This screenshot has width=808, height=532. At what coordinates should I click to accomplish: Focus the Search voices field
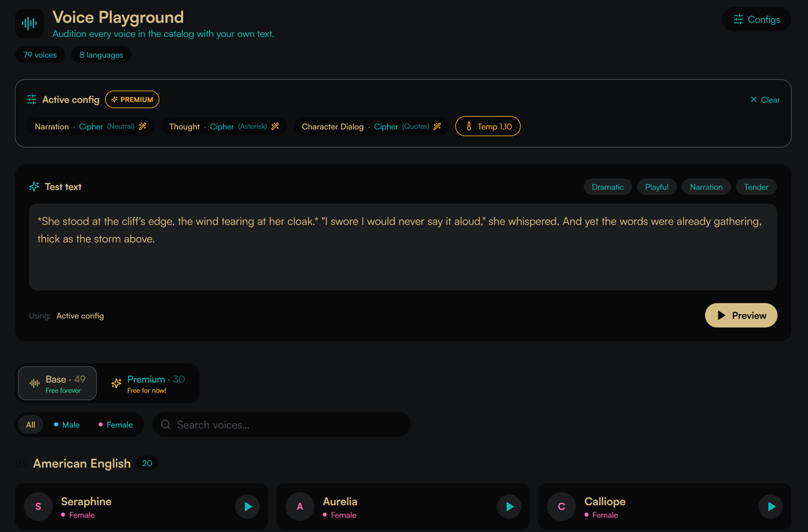pos(282,425)
